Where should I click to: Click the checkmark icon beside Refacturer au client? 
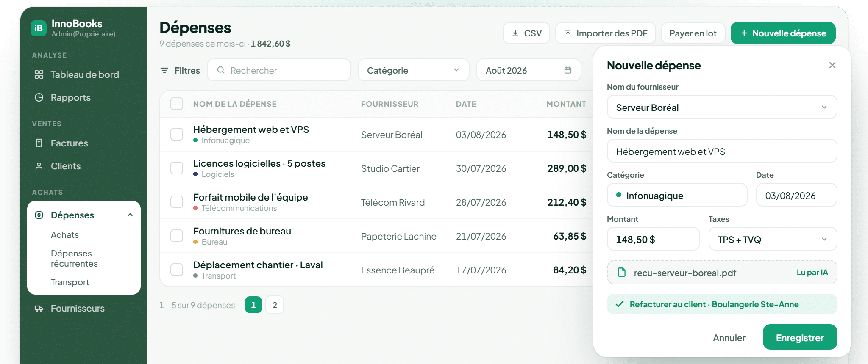point(620,304)
